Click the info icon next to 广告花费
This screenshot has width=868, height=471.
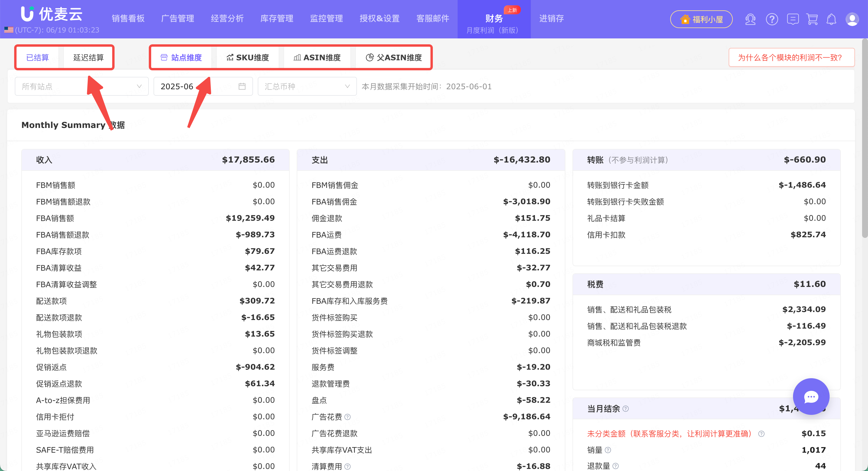coord(348,417)
